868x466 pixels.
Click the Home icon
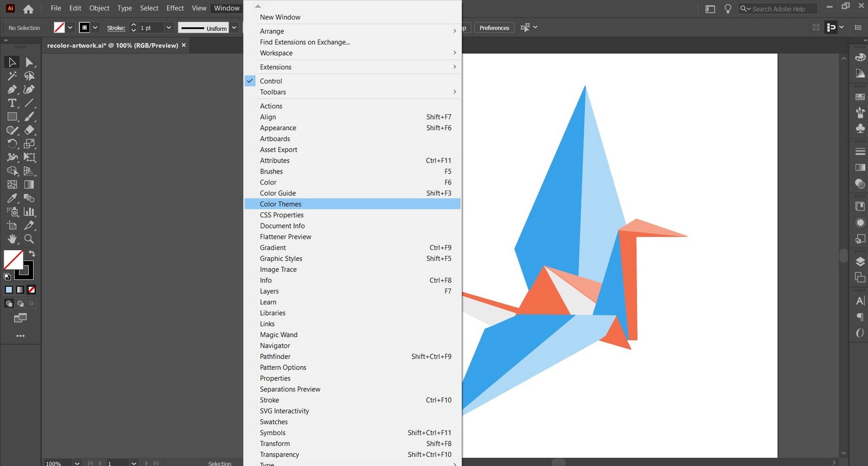pyautogui.click(x=28, y=9)
